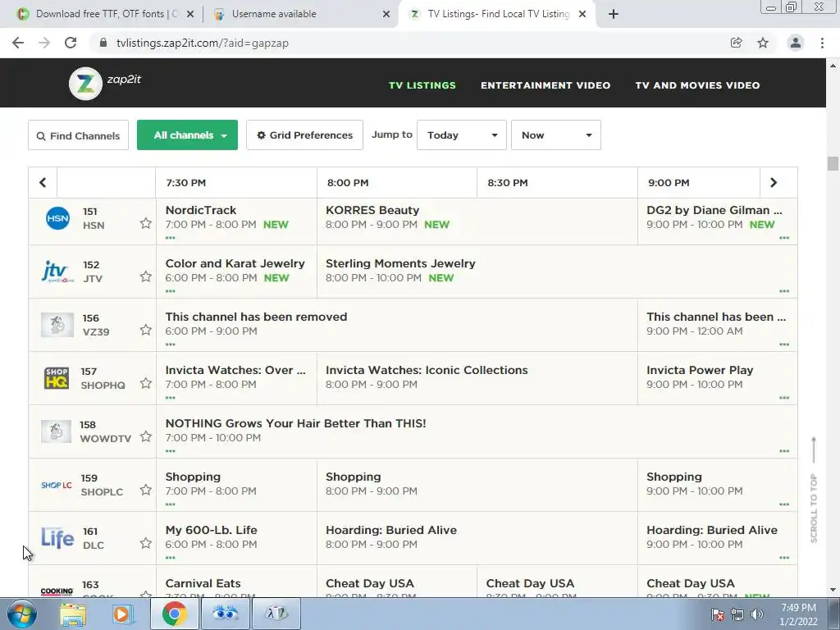This screenshot has height=630, width=840.
Task: Reload the page
Action: (x=71, y=43)
